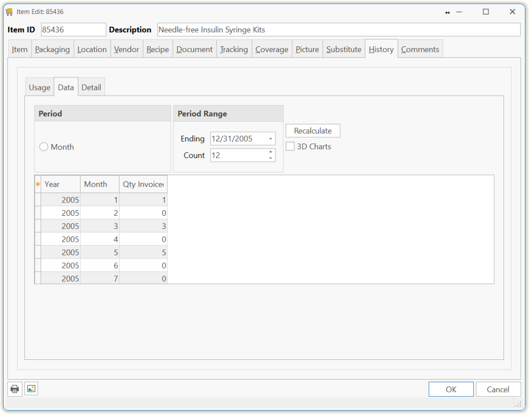Minimize the Item Edit window

pos(459,12)
